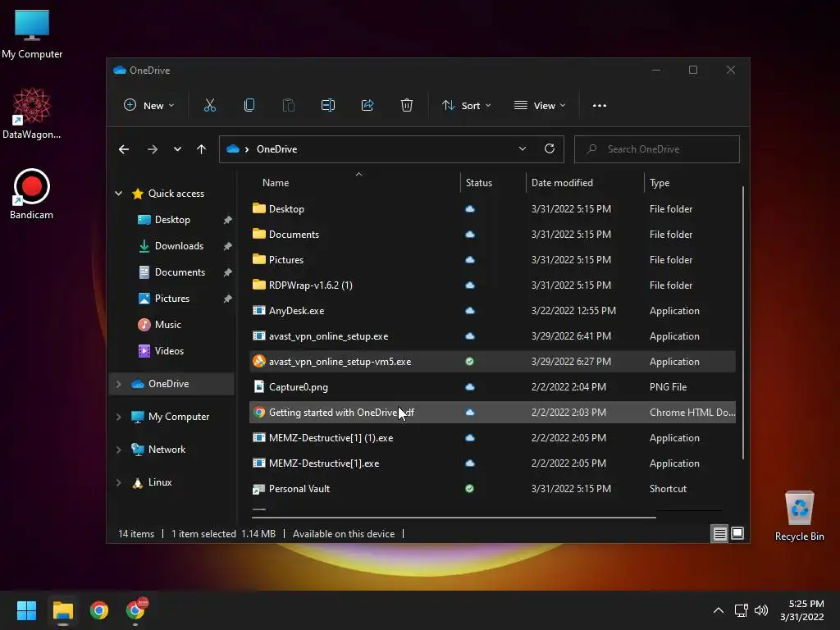Select RDPWrap-v1.6.2 (1) folder
840x630 pixels.
492,285
